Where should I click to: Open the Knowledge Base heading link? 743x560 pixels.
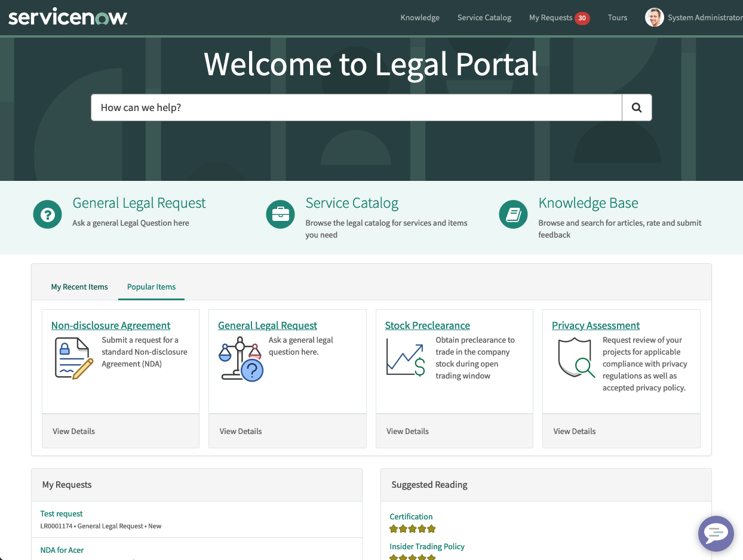588,203
